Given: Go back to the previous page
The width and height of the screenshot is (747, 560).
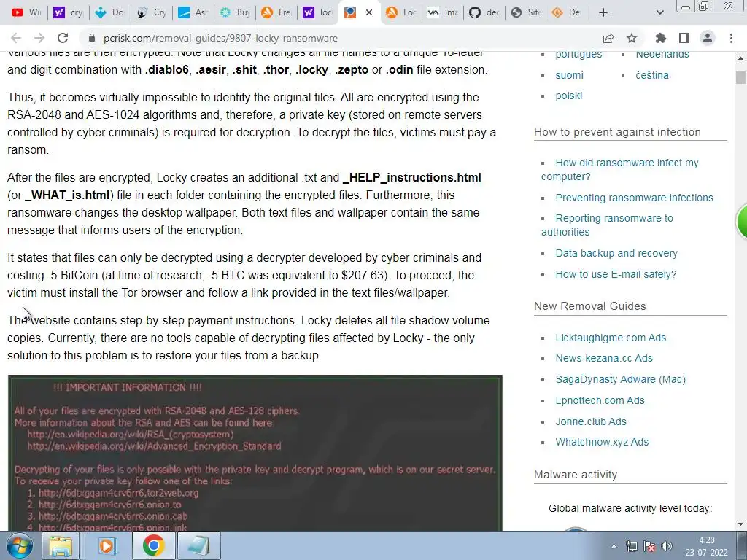Looking at the screenshot, I should (16, 38).
